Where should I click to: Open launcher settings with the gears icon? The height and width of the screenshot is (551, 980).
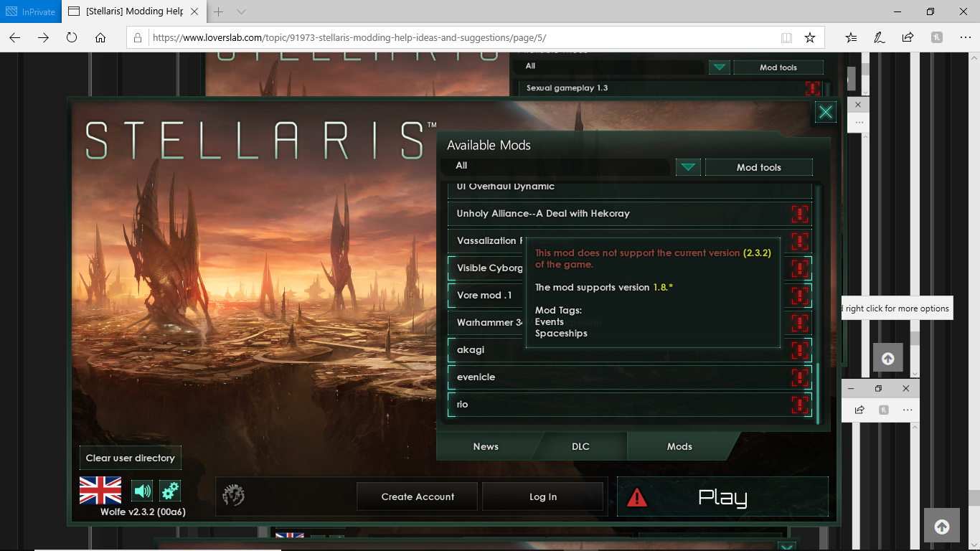170,491
